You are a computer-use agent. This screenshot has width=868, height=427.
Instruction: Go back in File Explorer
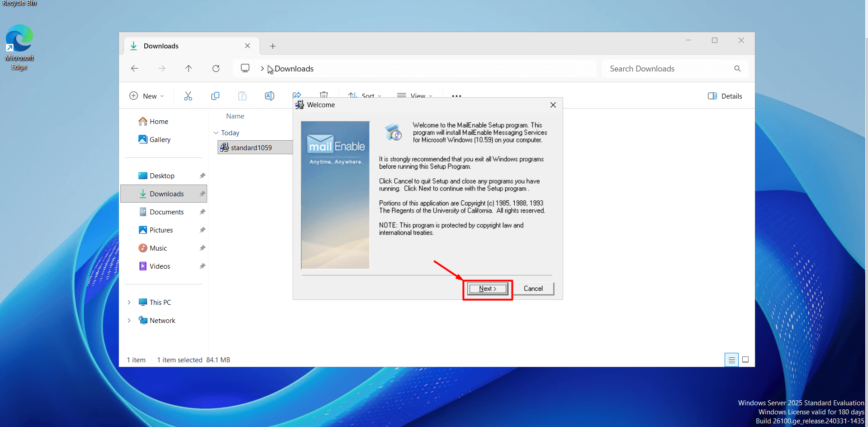tap(134, 68)
